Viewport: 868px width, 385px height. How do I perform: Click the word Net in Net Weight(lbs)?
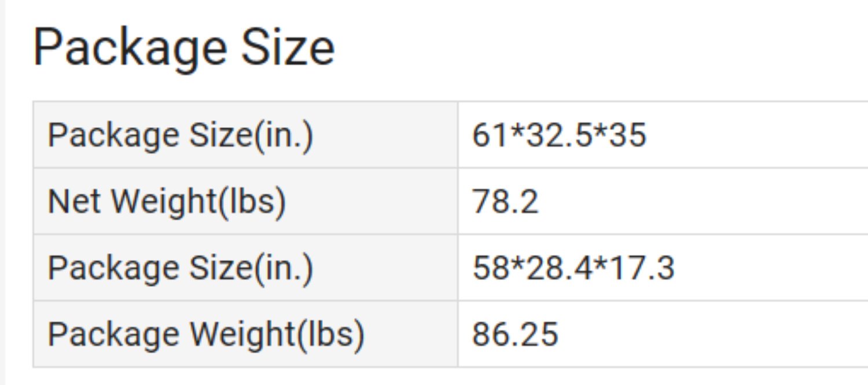(x=75, y=202)
